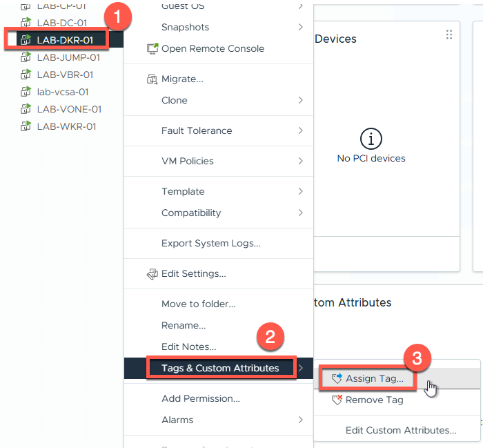This screenshot has width=483, height=448.
Task: Click the Edit Settings icon
Action: 152,274
